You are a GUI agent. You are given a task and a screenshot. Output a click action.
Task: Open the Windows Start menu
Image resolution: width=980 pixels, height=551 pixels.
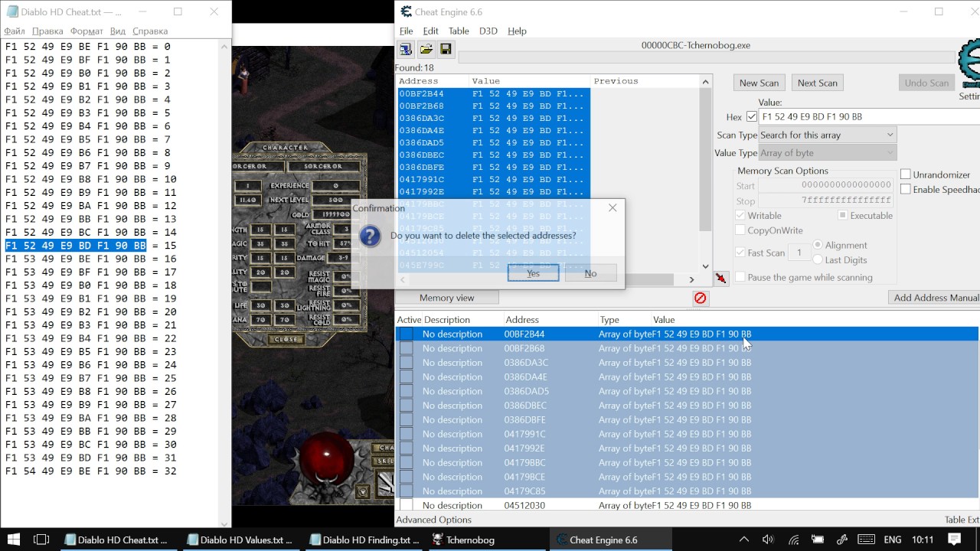14,540
